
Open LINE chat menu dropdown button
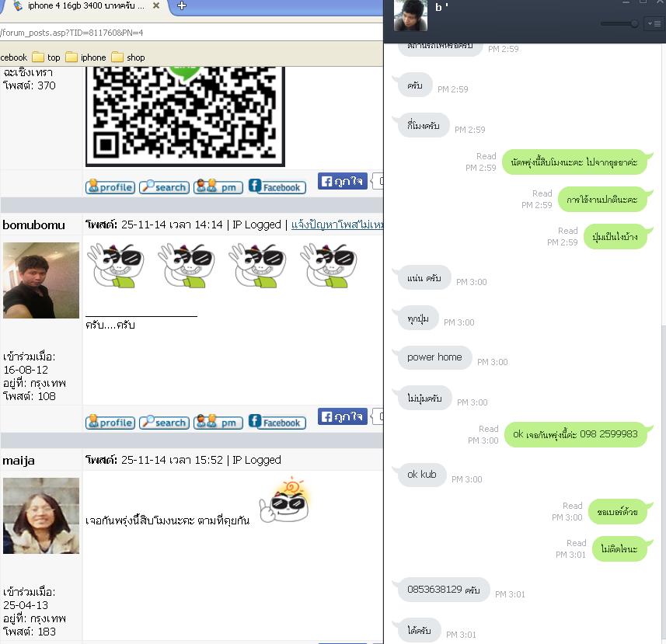[x=654, y=24]
